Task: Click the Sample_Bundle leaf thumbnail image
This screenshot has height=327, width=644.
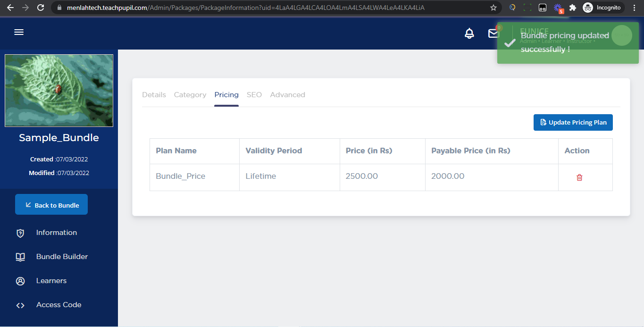Action: tap(59, 91)
